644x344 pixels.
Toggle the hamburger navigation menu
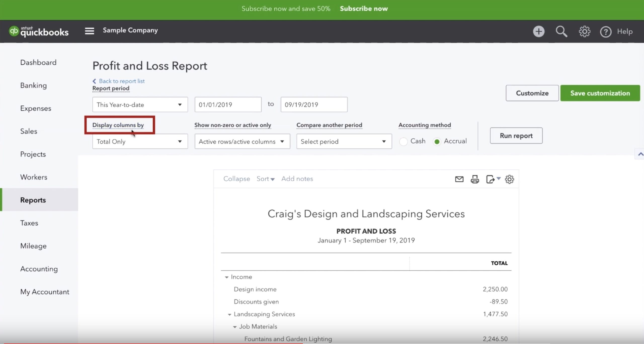coord(89,31)
